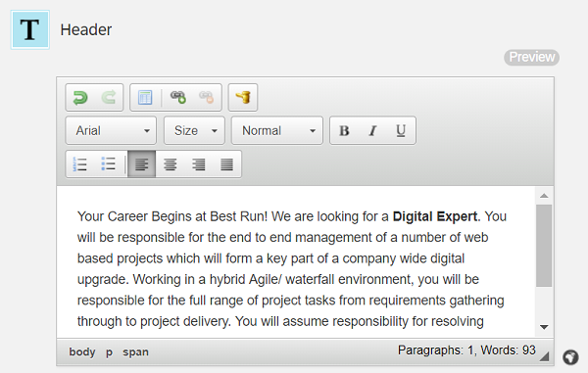
Task: Open the Size dropdown
Action: 194,130
